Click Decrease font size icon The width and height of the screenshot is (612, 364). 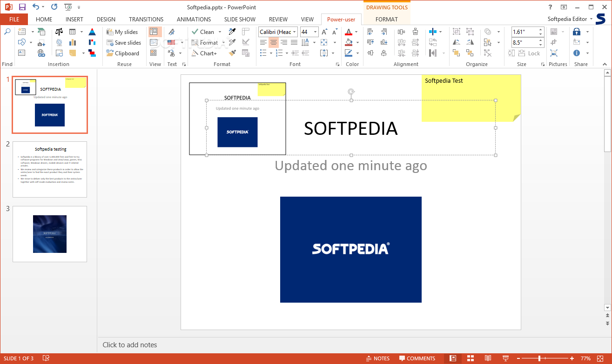(x=334, y=32)
